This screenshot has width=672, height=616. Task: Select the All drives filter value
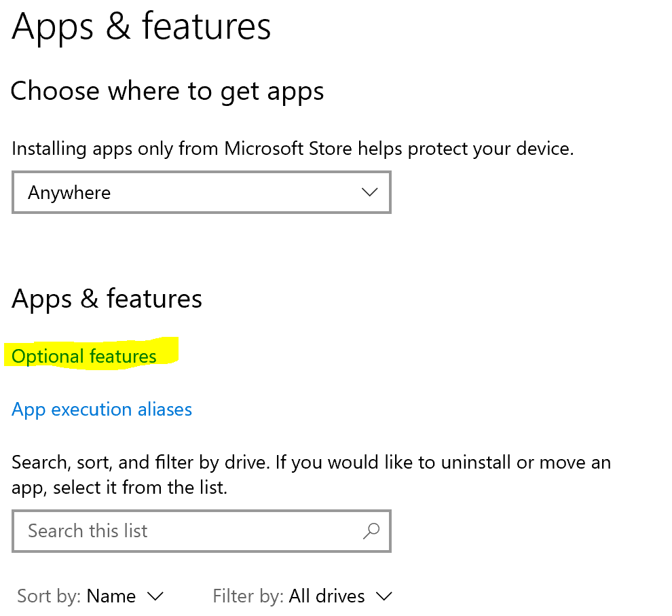327,596
